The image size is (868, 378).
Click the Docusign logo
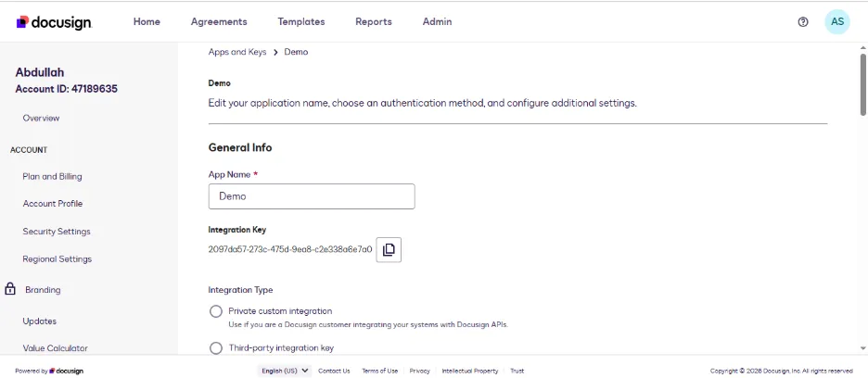[54, 22]
